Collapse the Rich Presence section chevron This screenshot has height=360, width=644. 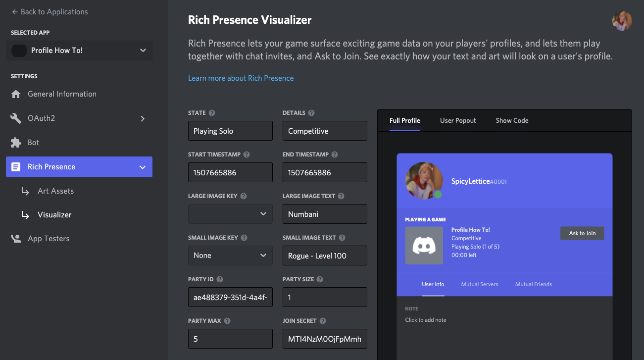click(143, 167)
